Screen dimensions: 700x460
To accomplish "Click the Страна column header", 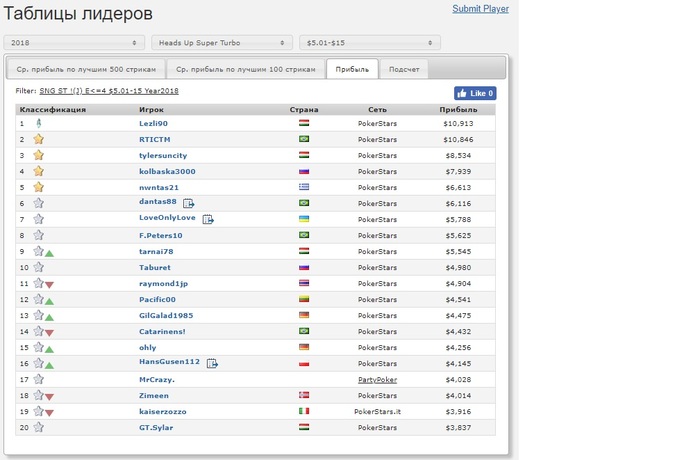I will coord(304,109).
